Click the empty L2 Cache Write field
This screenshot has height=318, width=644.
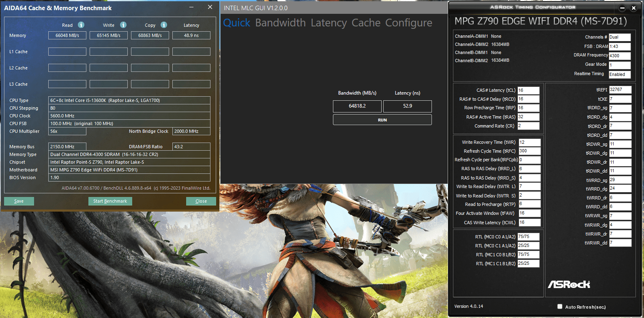pos(109,68)
